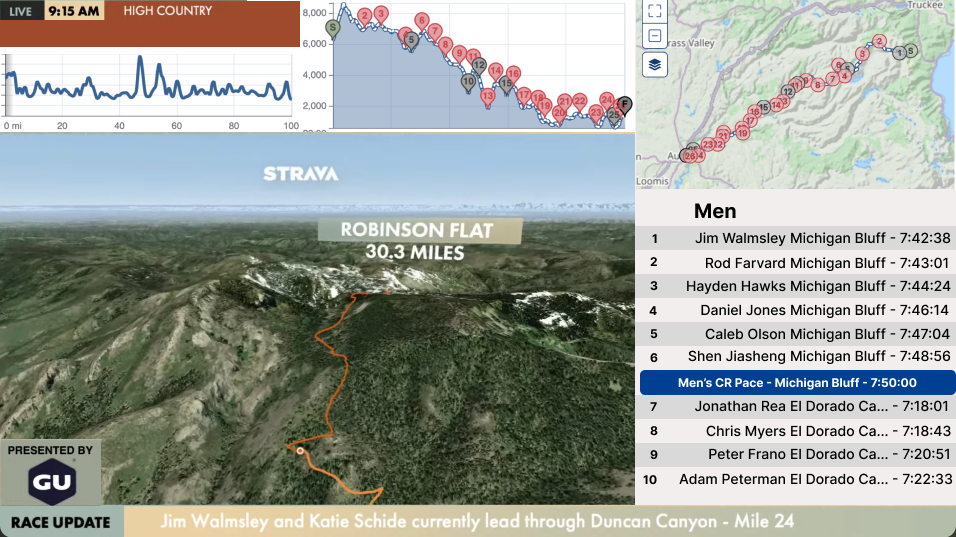Click the ROBINSON FLAT 30.3 MILES label
This screenshot has height=537, width=956.
point(419,240)
